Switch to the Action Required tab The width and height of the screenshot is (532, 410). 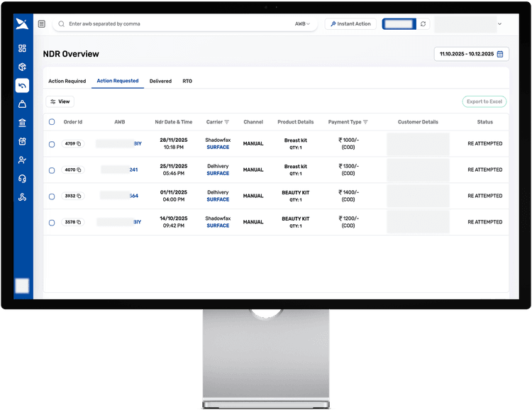click(x=67, y=82)
